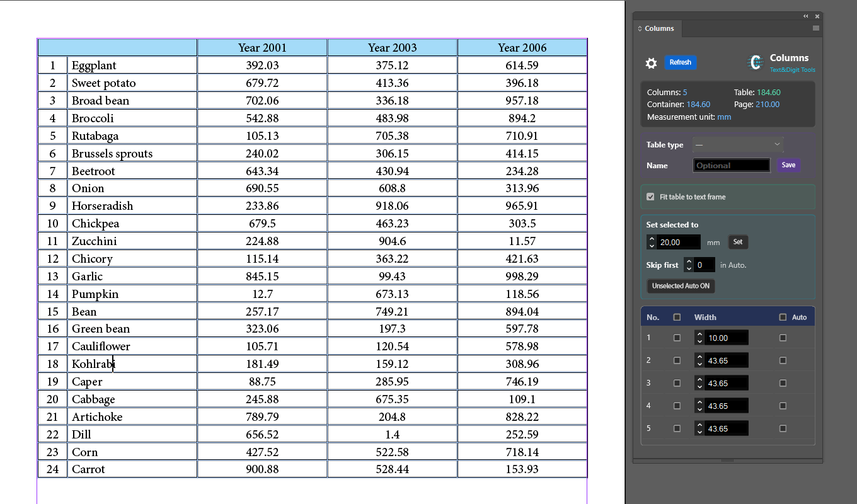The image size is (857, 504).
Task: Click the panel bottom resize grip
Action: [x=727, y=461]
